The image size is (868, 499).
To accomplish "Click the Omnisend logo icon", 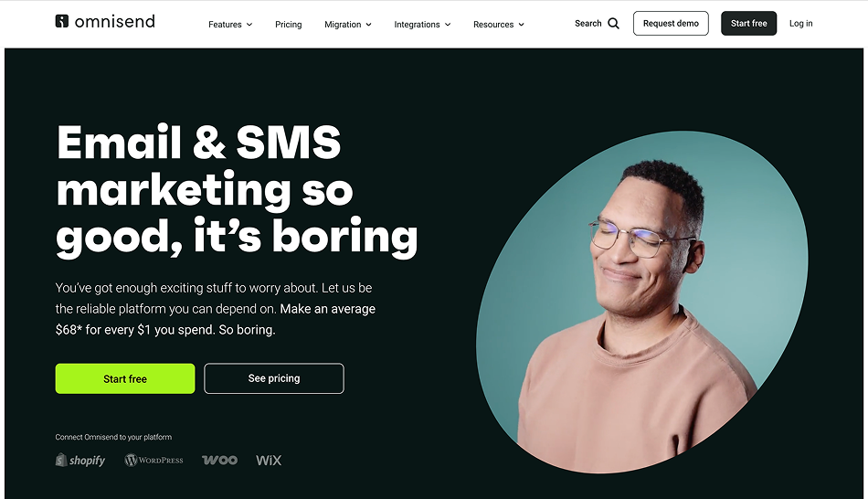I will [62, 21].
